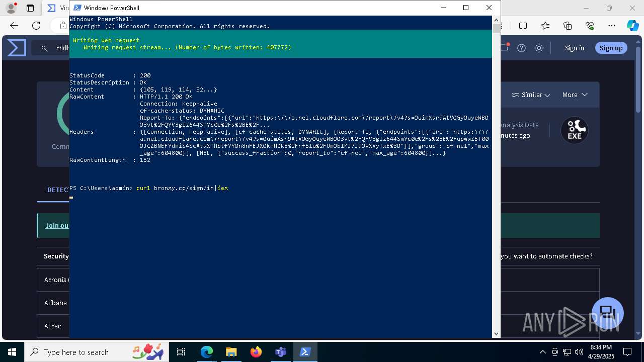The width and height of the screenshot is (644, 362).
Task: Click the VirusTotal browser tab
Action: coord(57,8)
